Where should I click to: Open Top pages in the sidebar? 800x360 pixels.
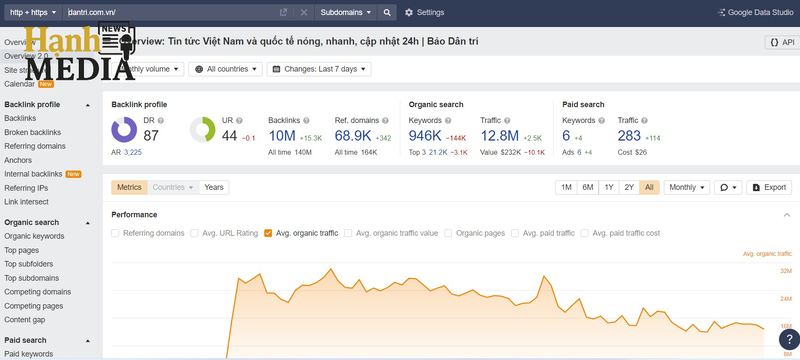tap(21, 250)
